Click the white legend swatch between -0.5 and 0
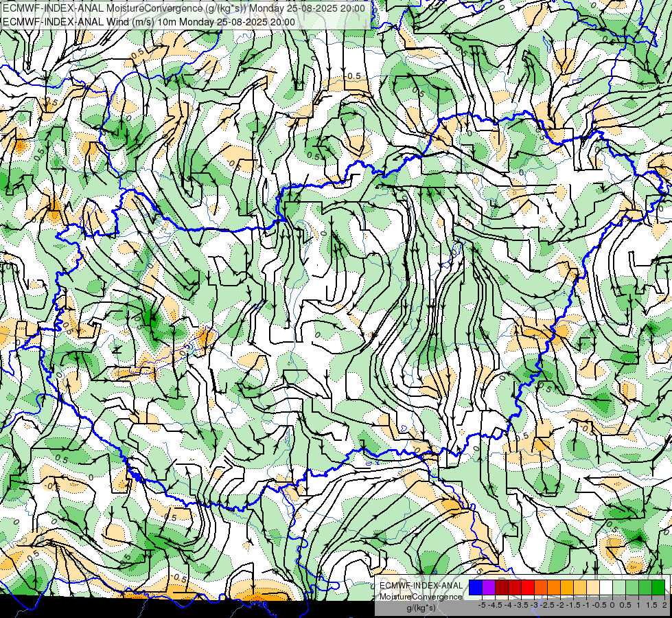This screenshot has height=618, width=672. pyautogui.click(x=606, y=588)
